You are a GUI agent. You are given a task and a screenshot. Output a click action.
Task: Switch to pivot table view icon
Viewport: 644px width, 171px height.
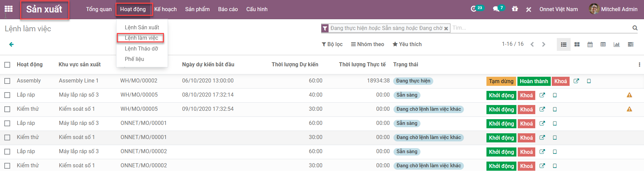click(603, 44)
